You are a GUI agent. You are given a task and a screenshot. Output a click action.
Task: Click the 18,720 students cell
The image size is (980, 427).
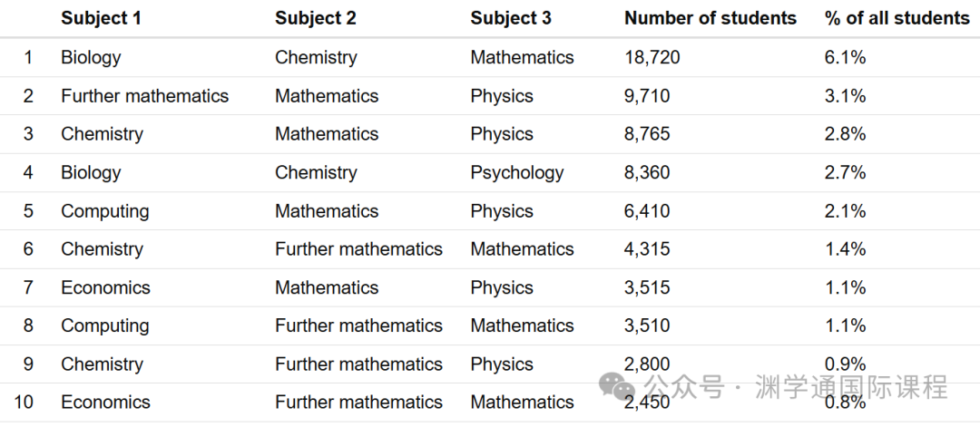(652, 57)
